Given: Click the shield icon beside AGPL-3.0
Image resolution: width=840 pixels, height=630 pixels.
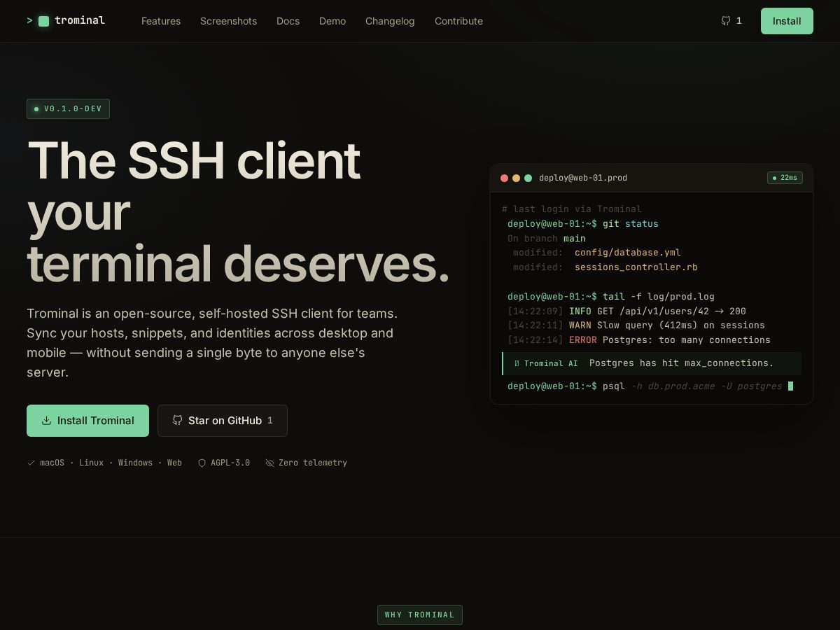Looking at the screenshot, I should pyautogui.click(x=202, y=463).
